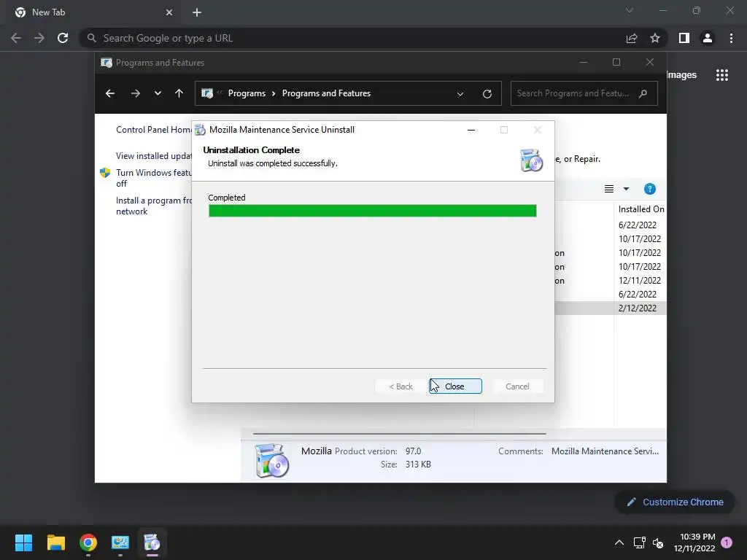This screenshot has height=560, width=747.
Task: Open File Explorer from taskbar
Action: [x=55, y=542]
